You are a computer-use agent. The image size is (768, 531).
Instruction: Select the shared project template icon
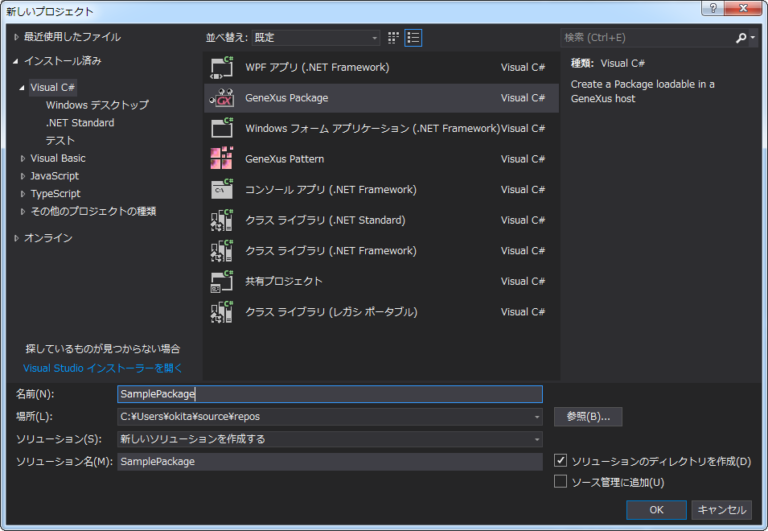[221, 281]
